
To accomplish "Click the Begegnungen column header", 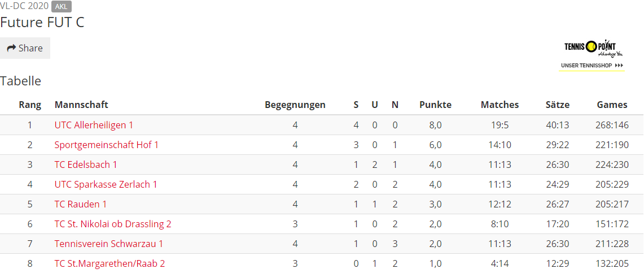I will pos(295,105).
